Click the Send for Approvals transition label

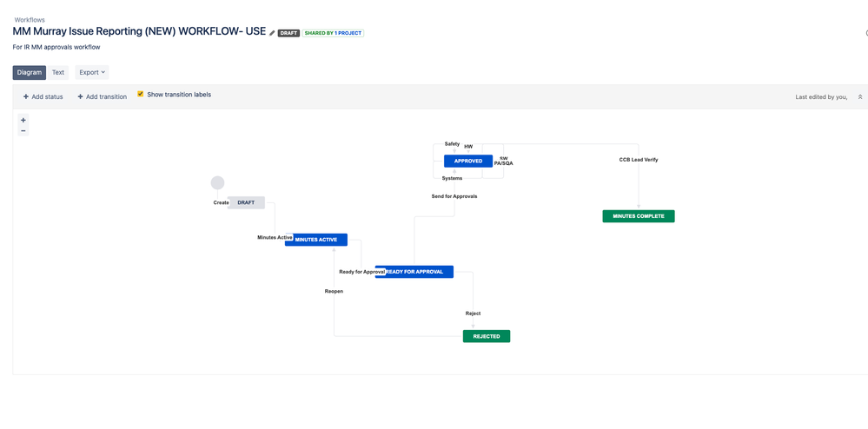point(454,196)
